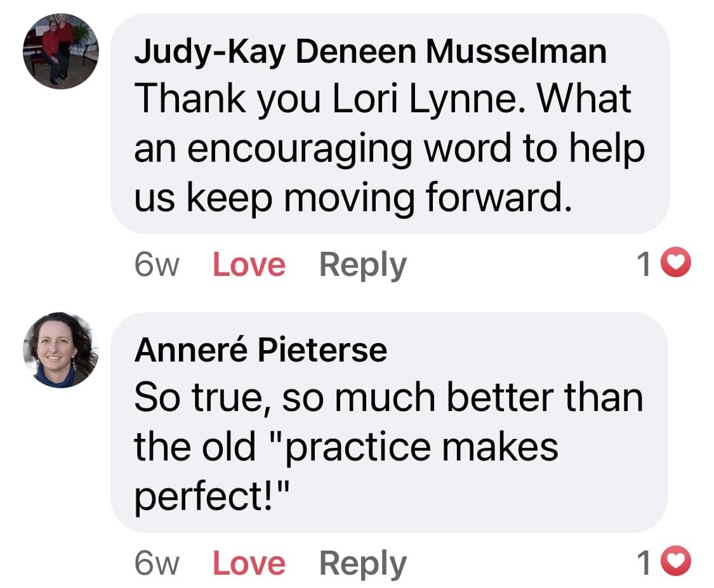Open Anneré Pieterse's profile picture

coord(61,350)
